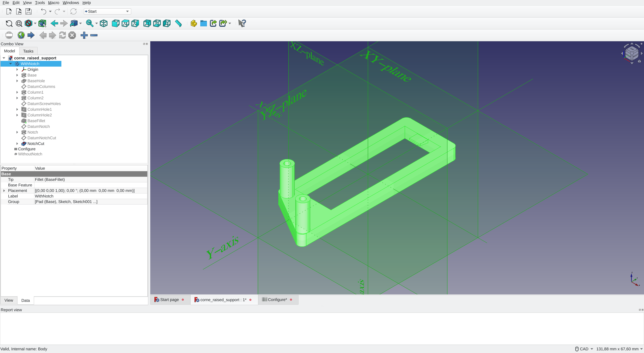Screen dimensions: 644x353
Task: Set front view cube
Action: 116,23
